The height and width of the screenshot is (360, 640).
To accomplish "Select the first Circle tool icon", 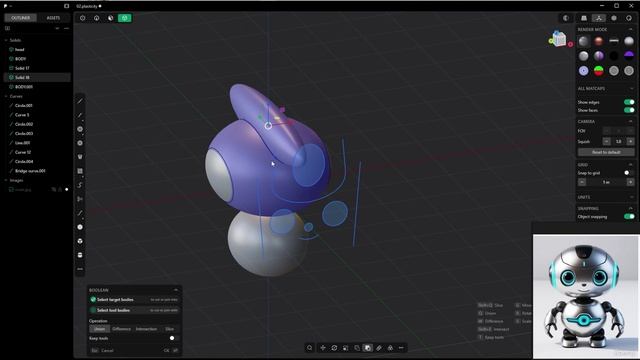I will pyautogui.click(x=80, y=129).
